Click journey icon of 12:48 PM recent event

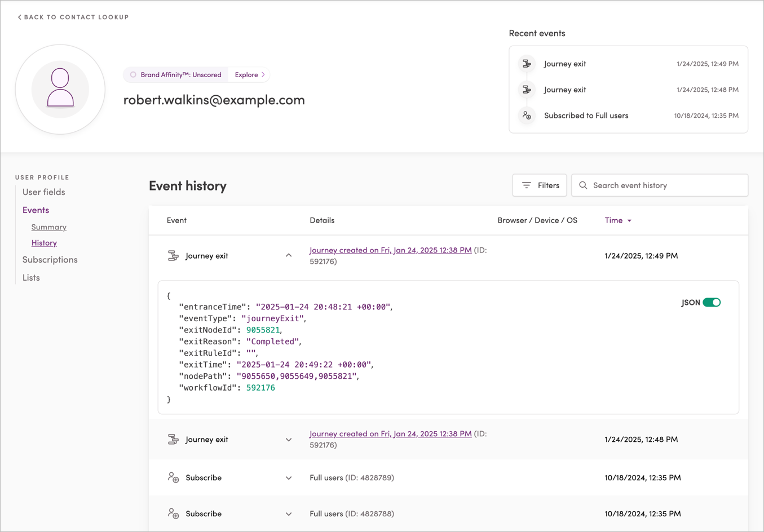tap(527, 90)
